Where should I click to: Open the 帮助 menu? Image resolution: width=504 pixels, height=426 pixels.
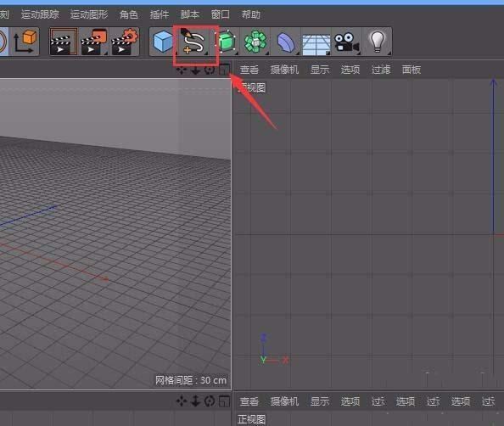point(250,14)
